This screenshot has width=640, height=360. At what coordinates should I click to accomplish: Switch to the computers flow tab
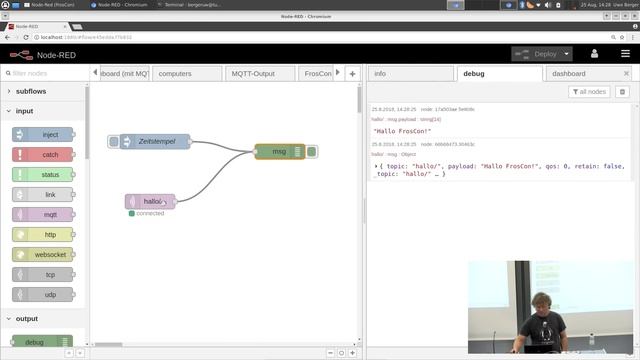(187, 74)
